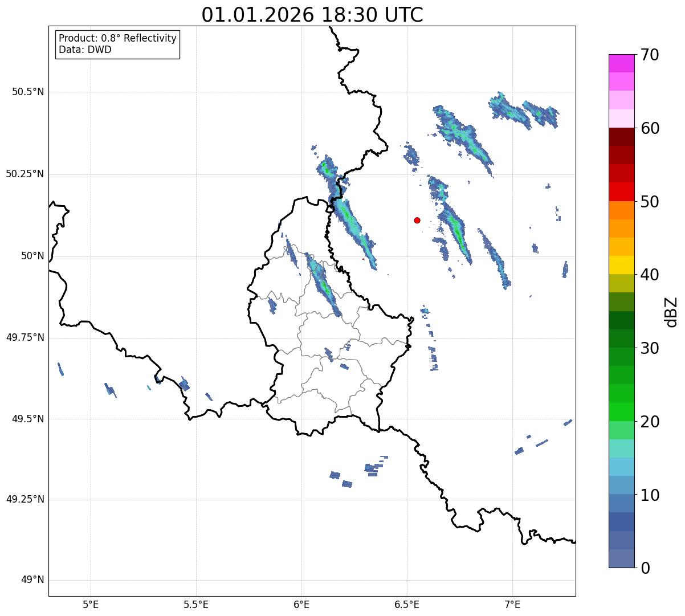Click the turquoise swatch between 10 and 20
The width and height of the screenshot is (685, 616).
(x=621, y=448)
